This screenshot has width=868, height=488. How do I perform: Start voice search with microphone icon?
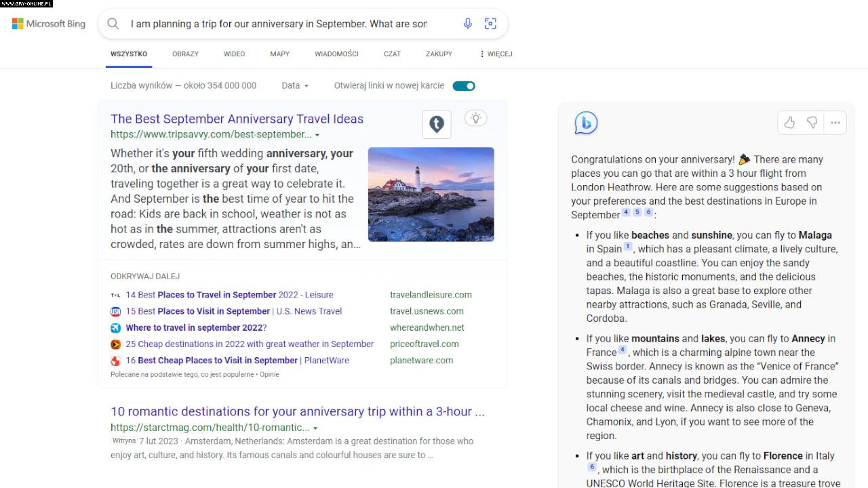coord(468,24)
